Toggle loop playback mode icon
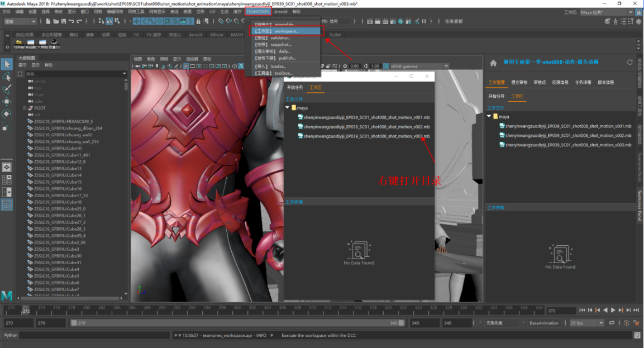This screenshot has height=348, width=644. (x=612, y=323)
